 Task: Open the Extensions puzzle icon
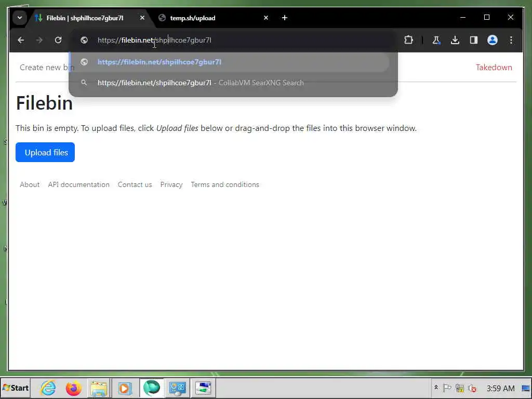coord(408,40)
